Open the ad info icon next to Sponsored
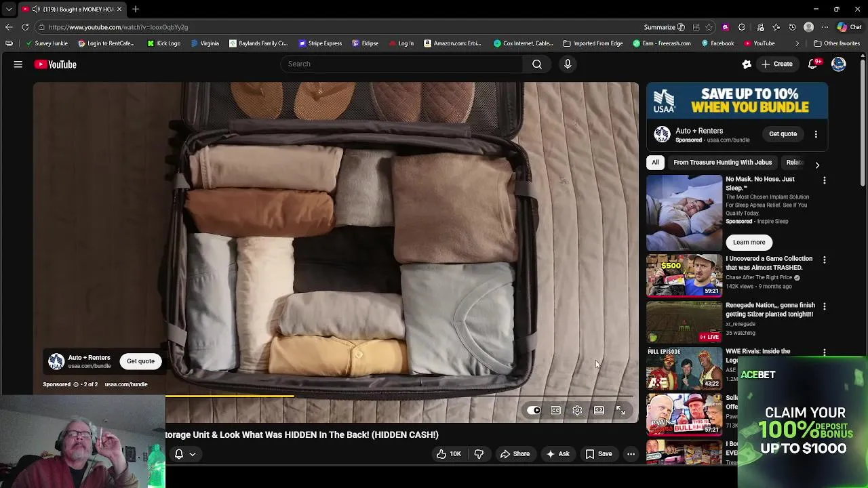868x488 pixels. tap(76, 384)
